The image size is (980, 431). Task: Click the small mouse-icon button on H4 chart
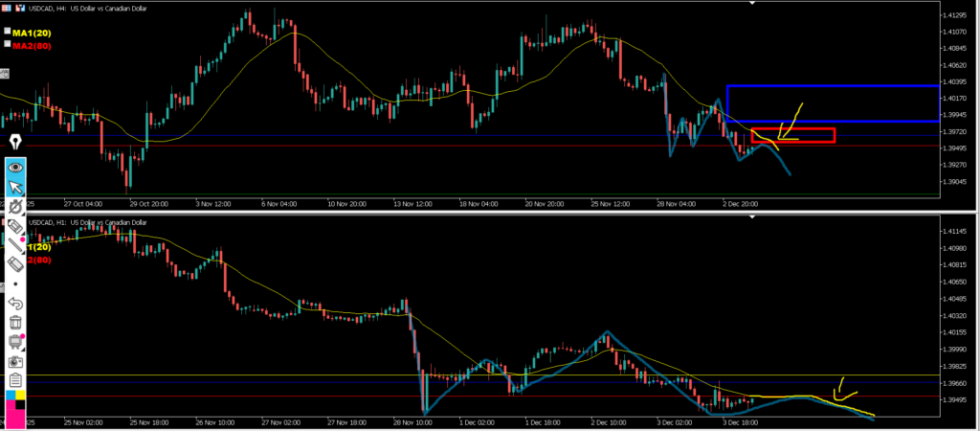5,73
